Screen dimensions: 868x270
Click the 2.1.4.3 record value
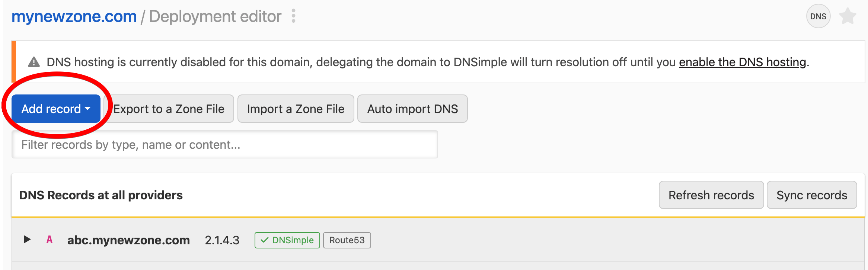pos(222,240)
